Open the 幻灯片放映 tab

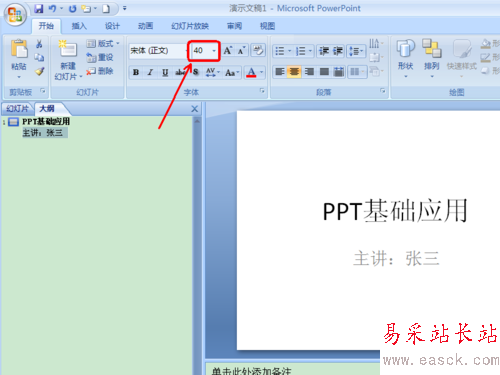click(190, 26)
